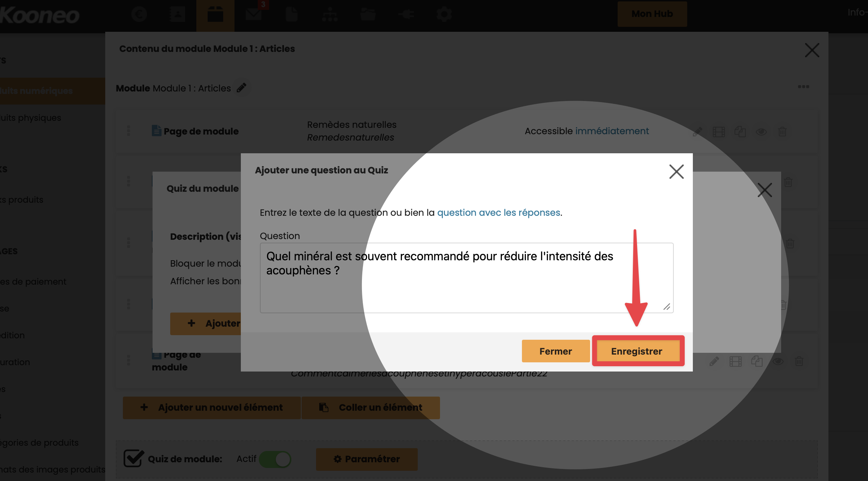
Task: Open the mail icon with 3 badge
Action: (x=254, y=14)
